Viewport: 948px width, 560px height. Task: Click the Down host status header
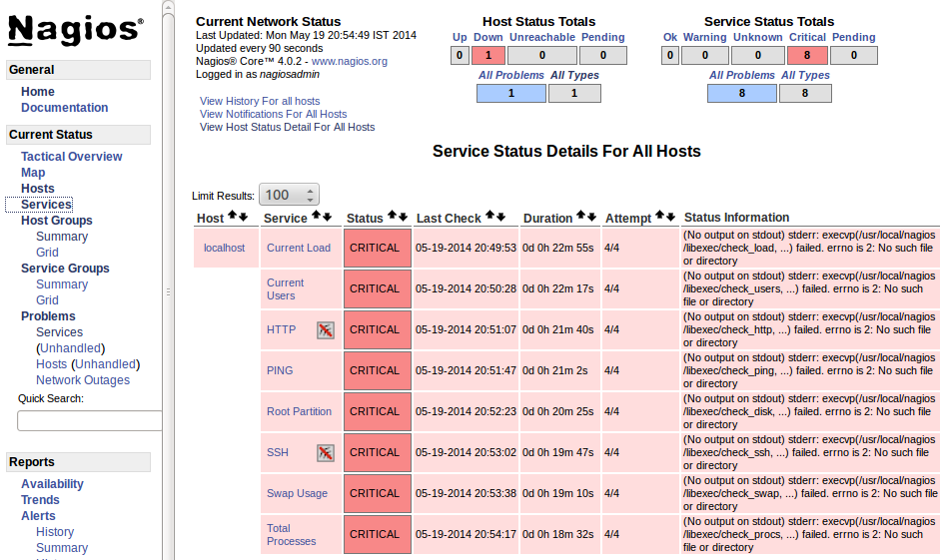[487, 37]
